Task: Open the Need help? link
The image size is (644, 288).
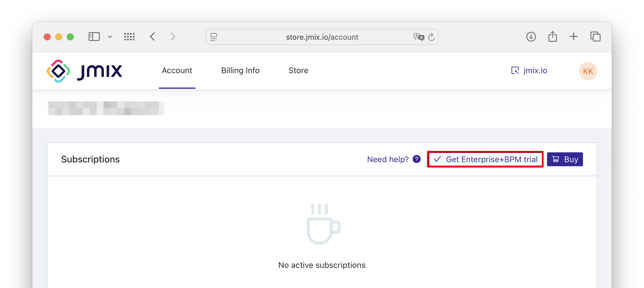Action: coord(388,159)
